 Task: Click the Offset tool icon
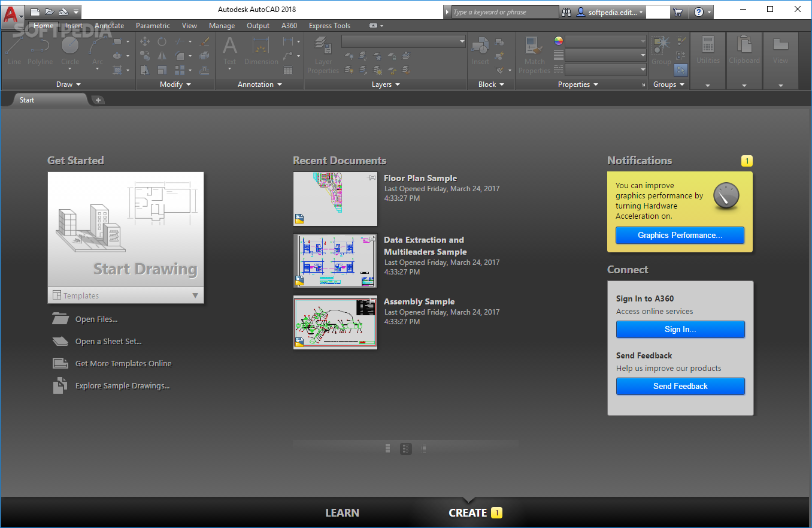[205, 70]
